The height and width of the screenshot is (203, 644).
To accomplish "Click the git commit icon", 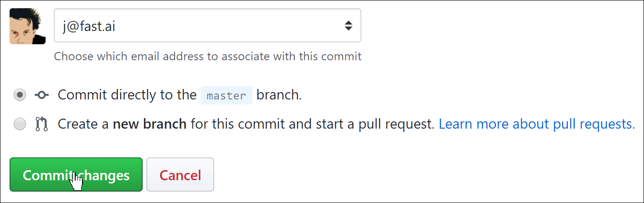I will pos(41,95).
